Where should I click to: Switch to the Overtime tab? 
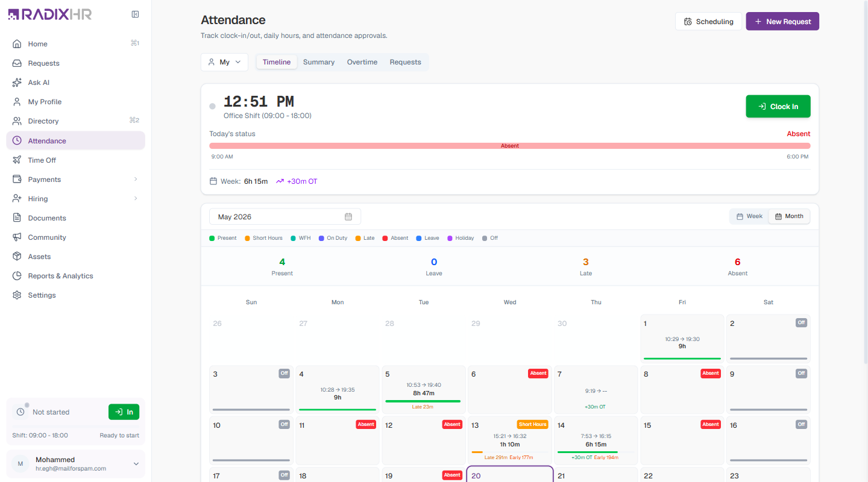pyautogui.click(x=362, y=62)
